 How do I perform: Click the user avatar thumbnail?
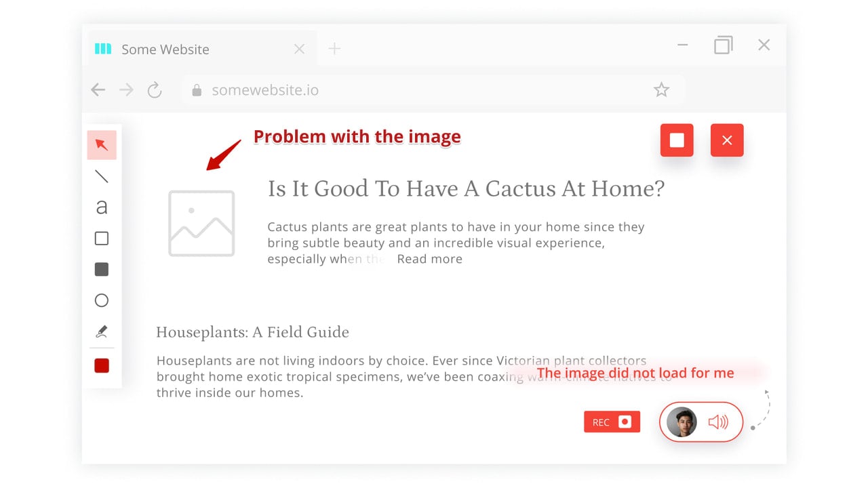tap(682, 422)
